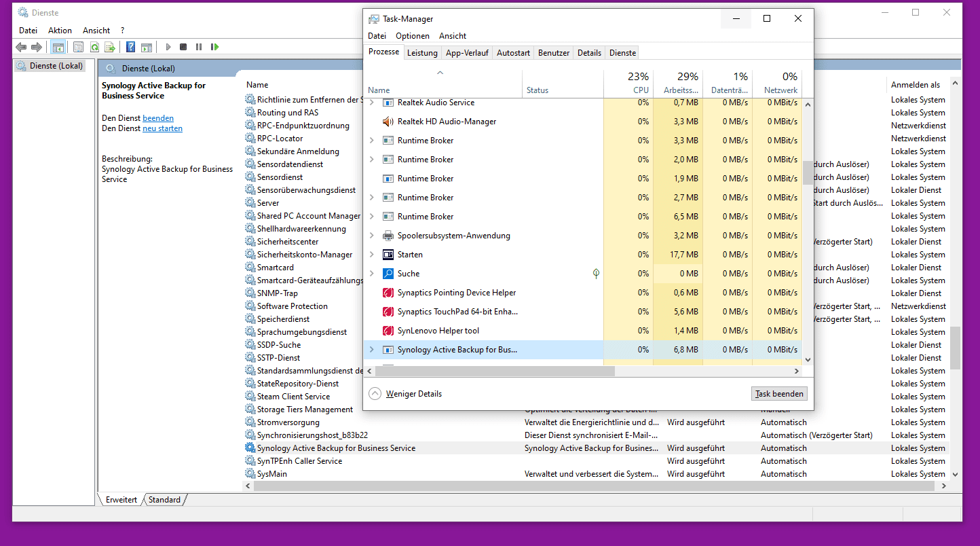The height and width of the screenshot is (546, 980).
Task: Expand the Realtek Audio Service process
Action: pyautogui.click(x=371, y=103)
